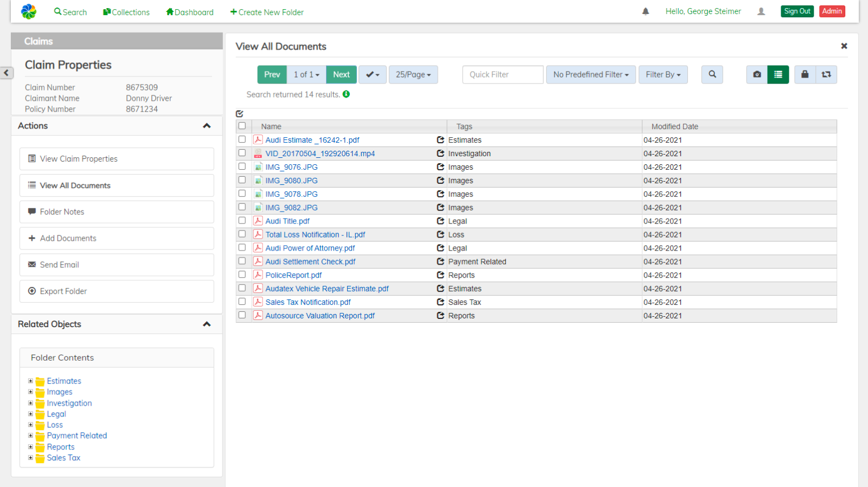Collapse the Actions section chevron

click(x=207, y=126)
